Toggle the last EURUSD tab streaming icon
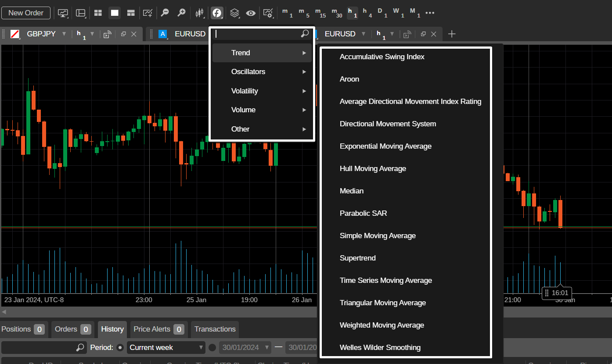This screenshot has height=364, width=612. point(407,34)
